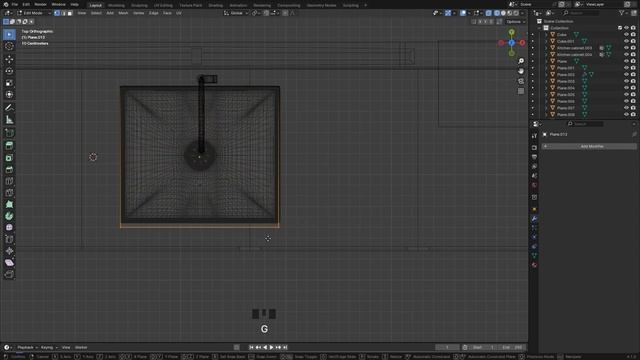
Task: Switch to solid viewport shading
Action: (503, 13)
